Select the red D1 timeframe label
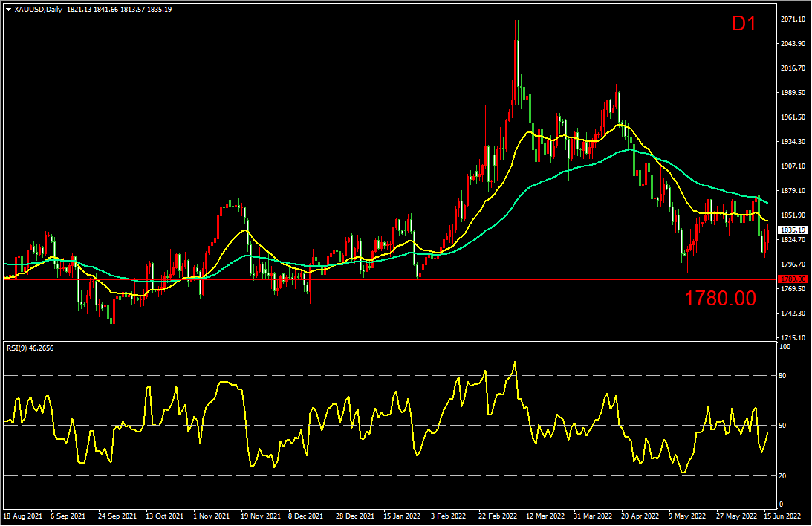812x526 pixels. [x=744, y=24]
